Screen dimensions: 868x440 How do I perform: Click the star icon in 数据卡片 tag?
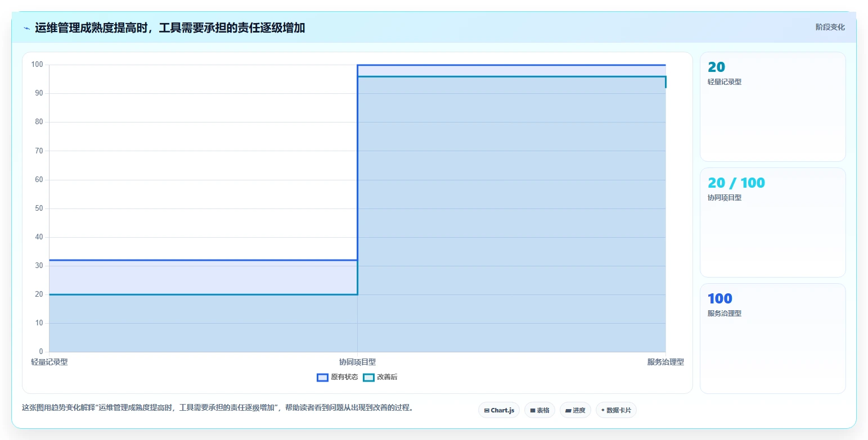click(602, 410)
